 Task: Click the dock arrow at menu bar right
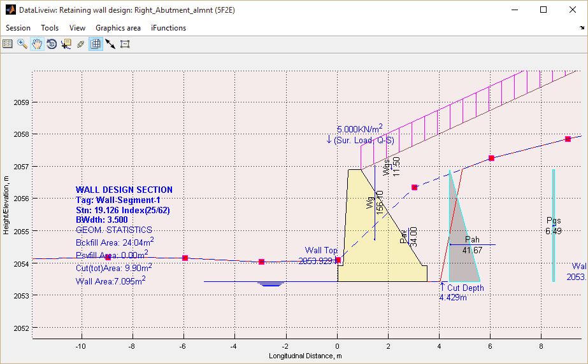(582, 28)
